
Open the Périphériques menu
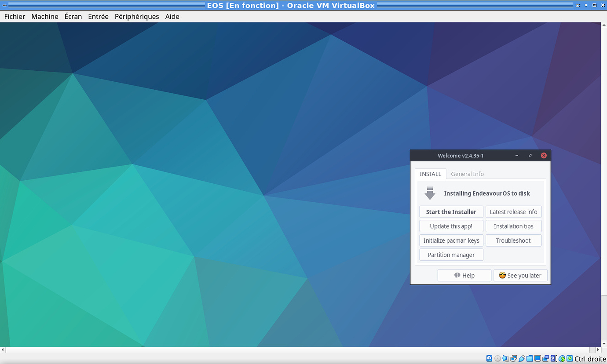[x=137, y=16]
